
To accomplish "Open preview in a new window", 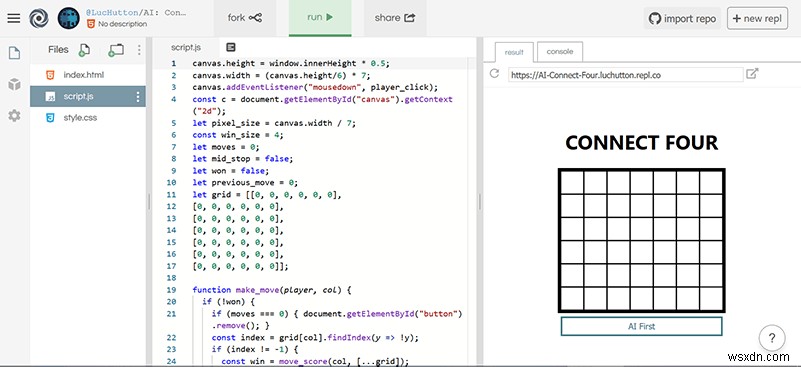I will coord(752,74).
